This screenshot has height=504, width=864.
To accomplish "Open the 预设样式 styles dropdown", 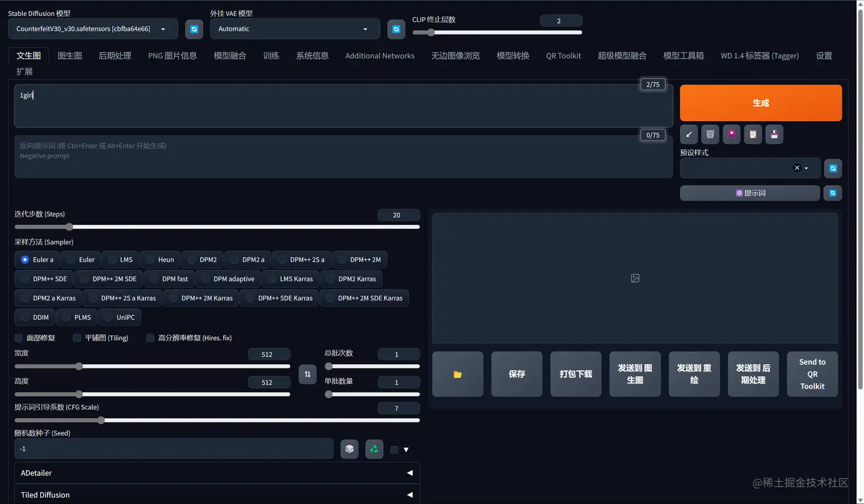I will click(x=750, y=169).
